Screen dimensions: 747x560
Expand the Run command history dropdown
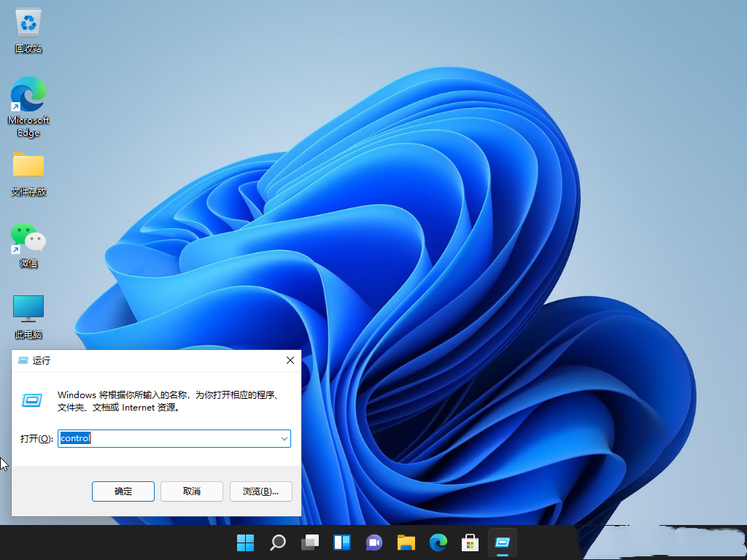(x=284, y=438)
